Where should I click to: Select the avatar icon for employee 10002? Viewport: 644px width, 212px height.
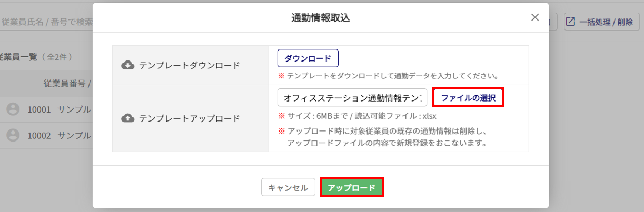point(13,135)
